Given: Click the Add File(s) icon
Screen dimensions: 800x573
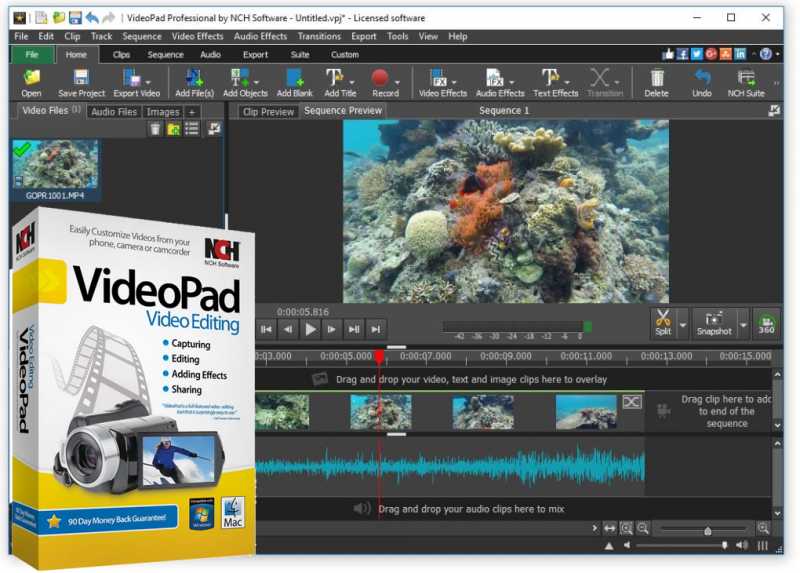Looking at the screenshot, I should (x=194, y=83).
